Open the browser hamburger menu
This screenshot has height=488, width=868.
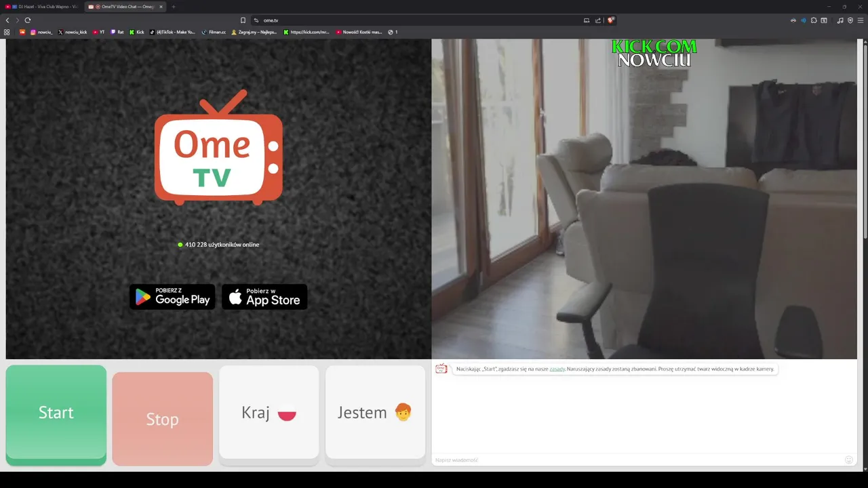point(861,20)
